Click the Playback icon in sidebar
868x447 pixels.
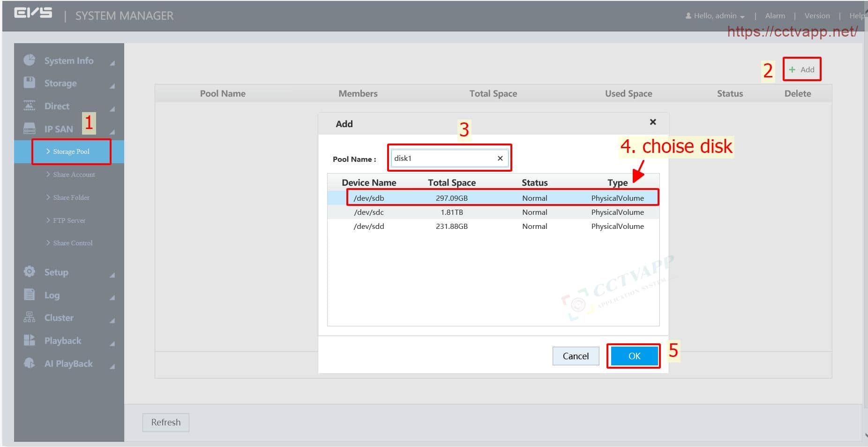click(29, 340)
